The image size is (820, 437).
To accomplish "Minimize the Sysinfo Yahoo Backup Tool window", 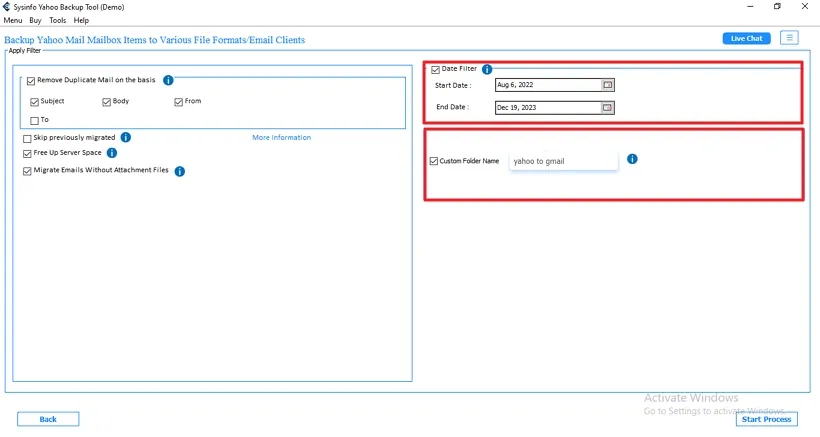I will [x=750, y=7].
